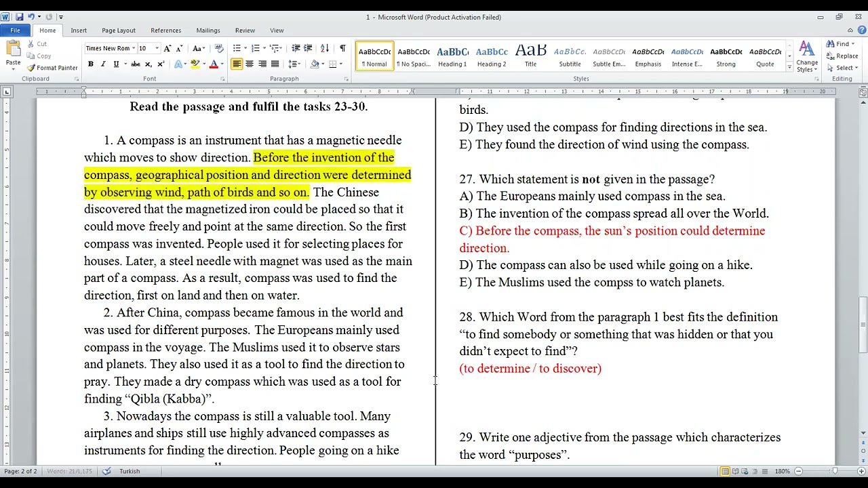Click the zoom in plus button
The image size is (868, 488).
[x=861, y=471]
